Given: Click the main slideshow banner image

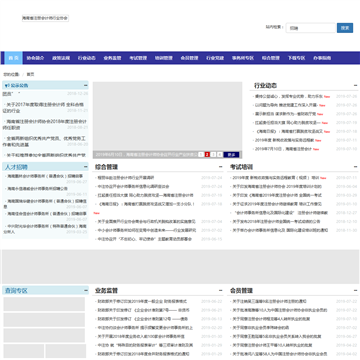Looking at the screenshot, I should click(x=167, y=116).
